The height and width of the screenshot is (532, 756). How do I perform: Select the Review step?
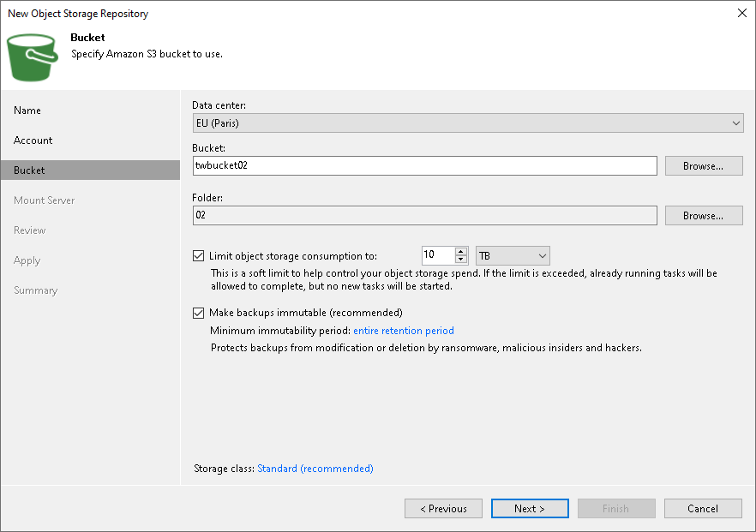(x=30, y=230)
